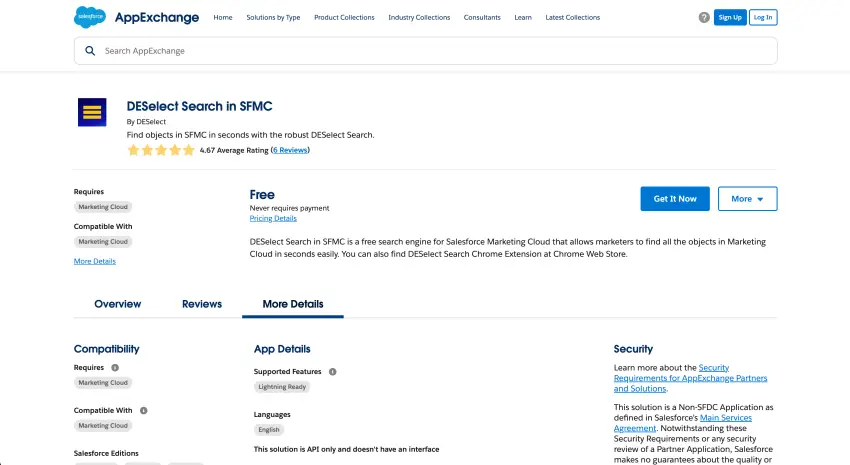
Task: Click the info icon beside Supported Features
Action: [333, 371]
